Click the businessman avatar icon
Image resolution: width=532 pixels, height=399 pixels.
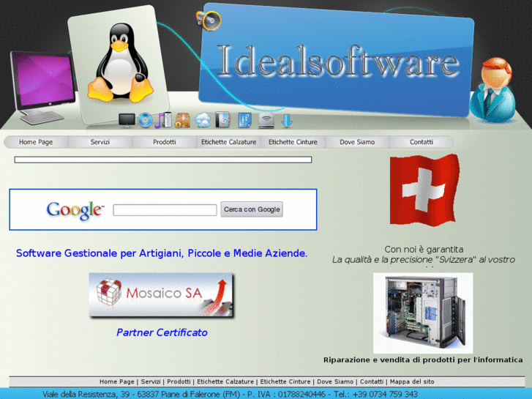point(492,89)
